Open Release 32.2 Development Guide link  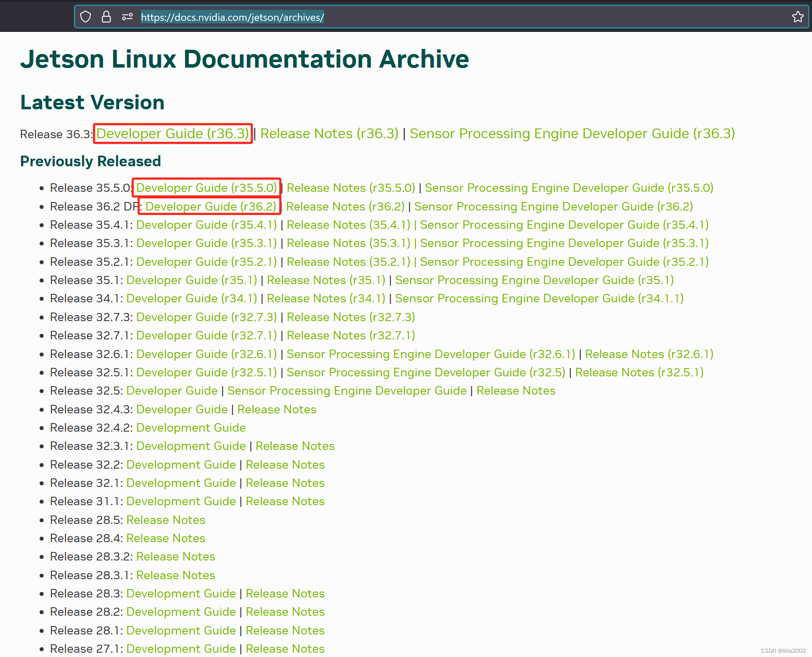(x=181, y=465)
